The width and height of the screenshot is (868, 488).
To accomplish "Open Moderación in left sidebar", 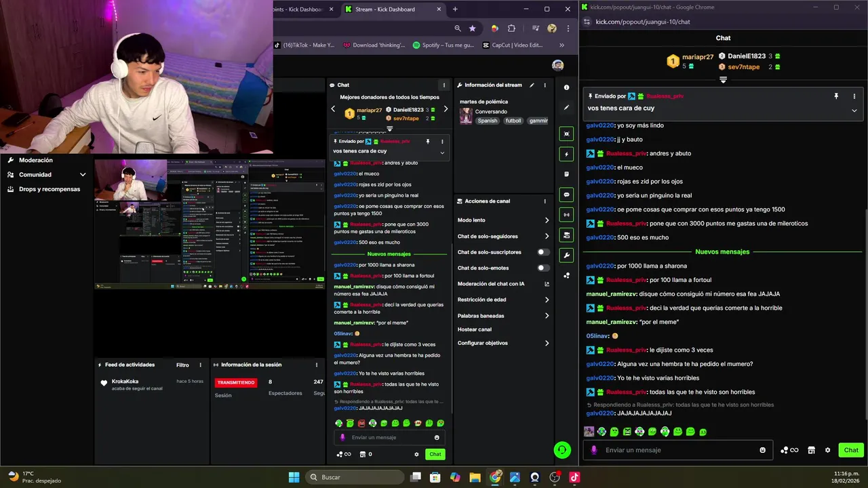I will 36,161.
